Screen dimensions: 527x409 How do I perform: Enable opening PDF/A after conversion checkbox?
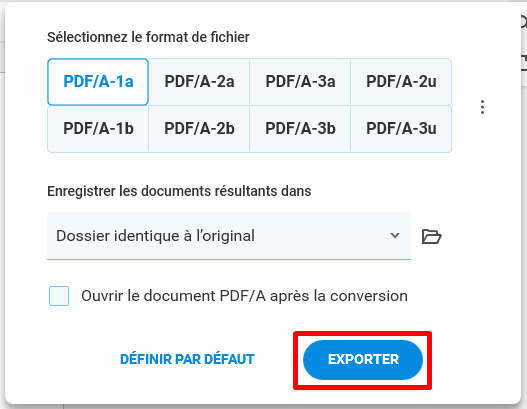click(59, 296)
